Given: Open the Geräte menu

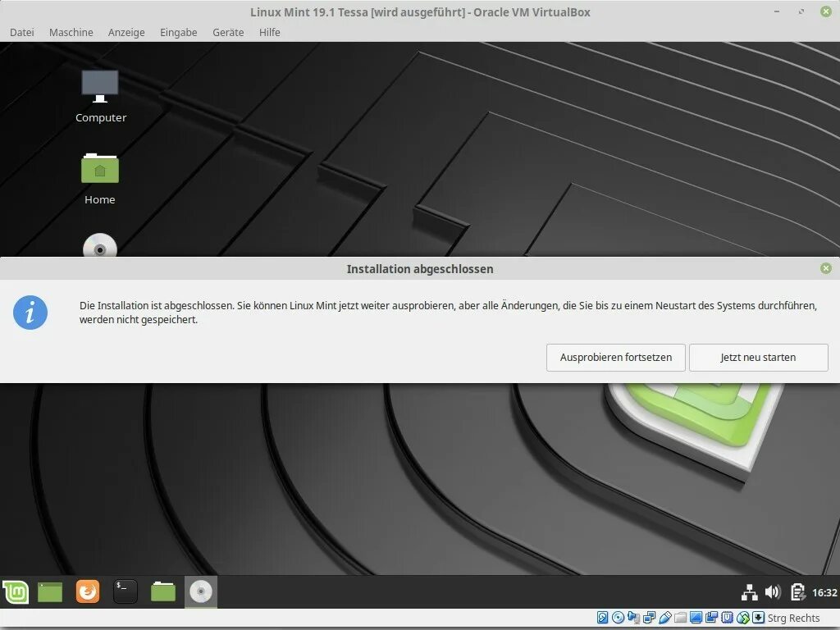Looking at the screenshot, I should pyautogui.click(x=228, y=32).
